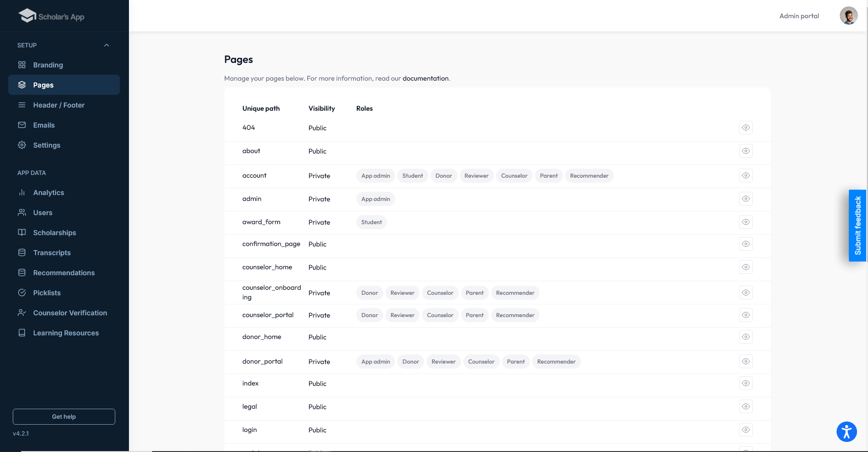Click the Recommendations database icon
Screen dimensions: 868x452
pos(22,272)
